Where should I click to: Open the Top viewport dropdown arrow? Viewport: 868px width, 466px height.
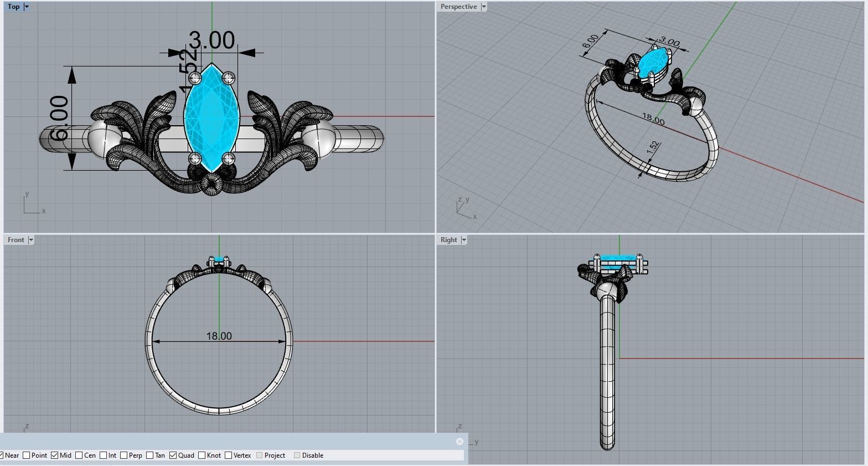pos(26,7)
